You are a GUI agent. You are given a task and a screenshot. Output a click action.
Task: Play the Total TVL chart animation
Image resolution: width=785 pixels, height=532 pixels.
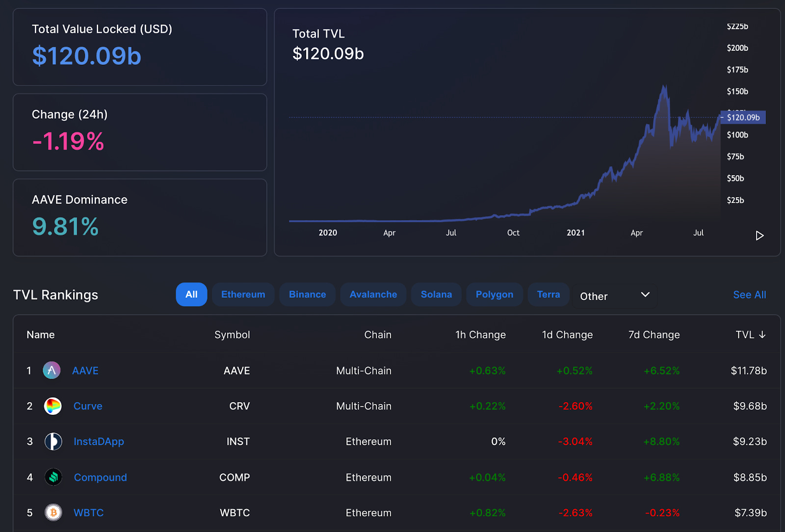[759, 236]
